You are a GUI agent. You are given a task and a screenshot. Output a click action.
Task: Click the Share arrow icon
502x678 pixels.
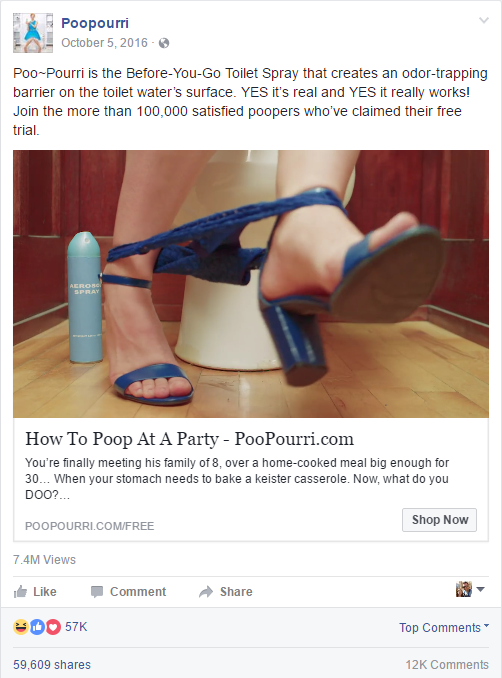[206, 592]
